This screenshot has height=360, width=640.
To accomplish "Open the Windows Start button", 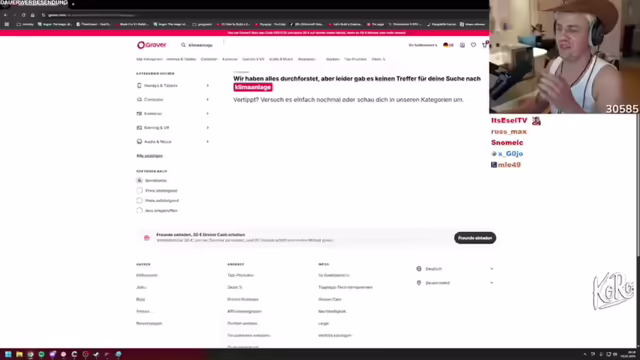I will (8, 354).
